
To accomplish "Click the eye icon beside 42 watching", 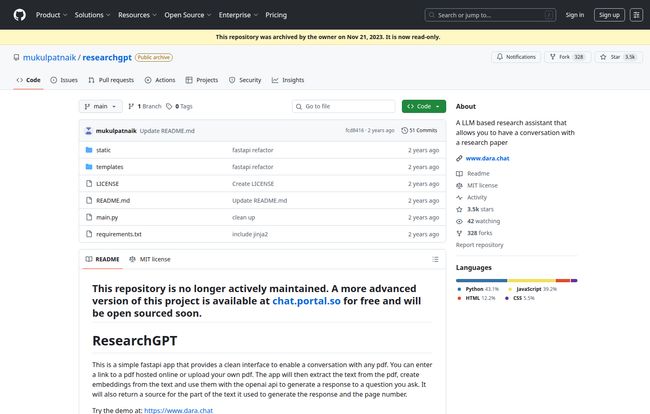I will click(459, 221).
